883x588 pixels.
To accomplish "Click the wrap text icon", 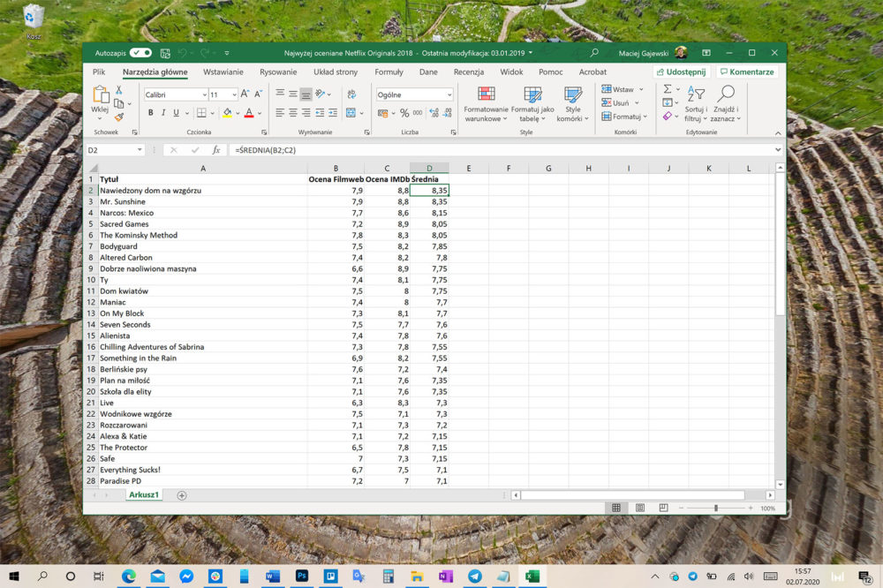I will click(351, 94).
